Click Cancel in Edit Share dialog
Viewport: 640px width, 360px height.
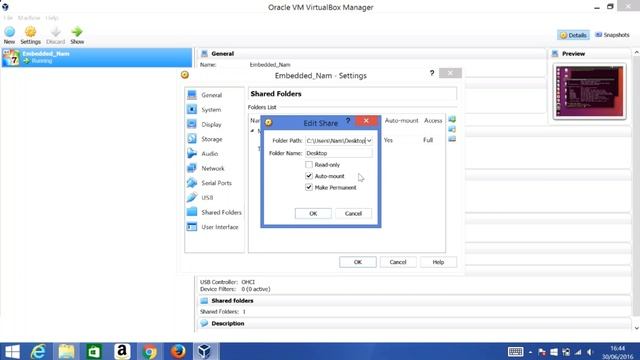coord(353,213)
